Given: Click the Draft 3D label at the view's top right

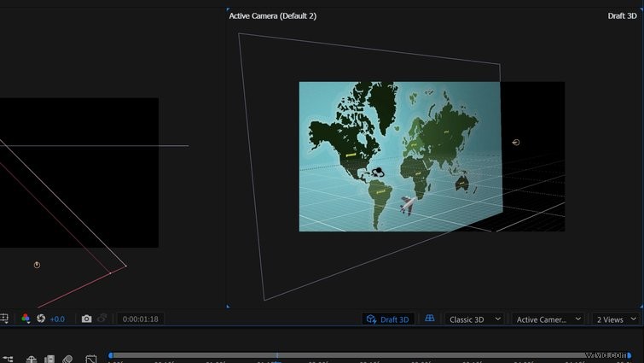Looking at the screenshot, I should (622, 16).
